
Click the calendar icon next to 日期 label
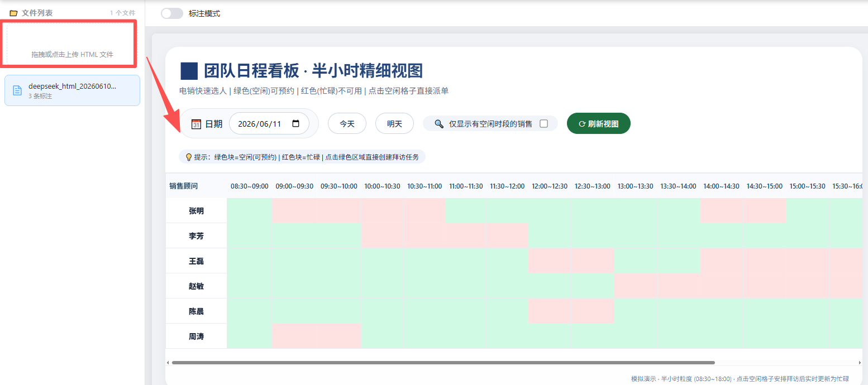click(x=196, y=124)
